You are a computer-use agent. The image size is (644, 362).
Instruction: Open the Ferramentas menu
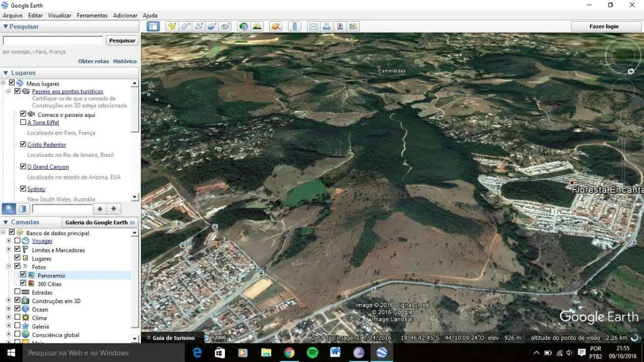coord(92,16)
